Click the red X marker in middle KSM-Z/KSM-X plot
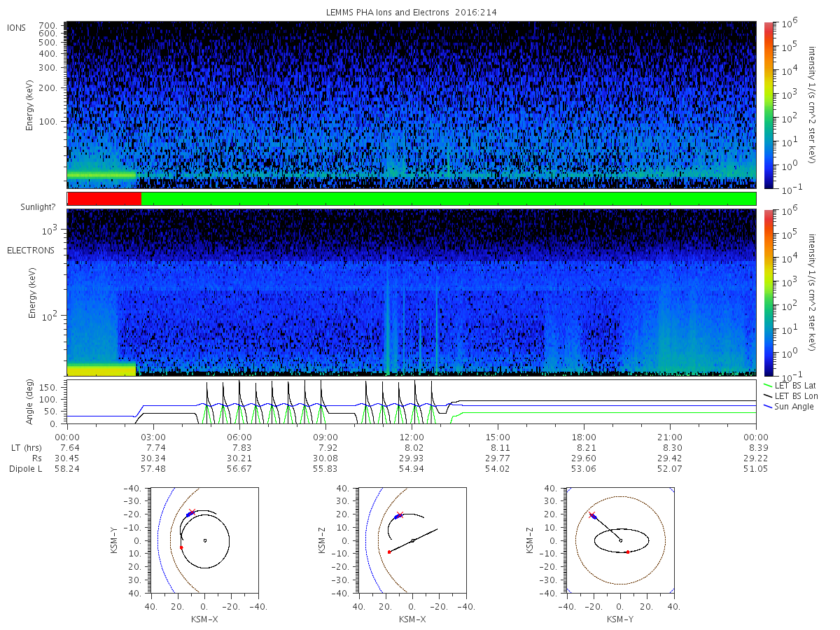This screenshot has width=840, height=630. (x=400, y=515)
